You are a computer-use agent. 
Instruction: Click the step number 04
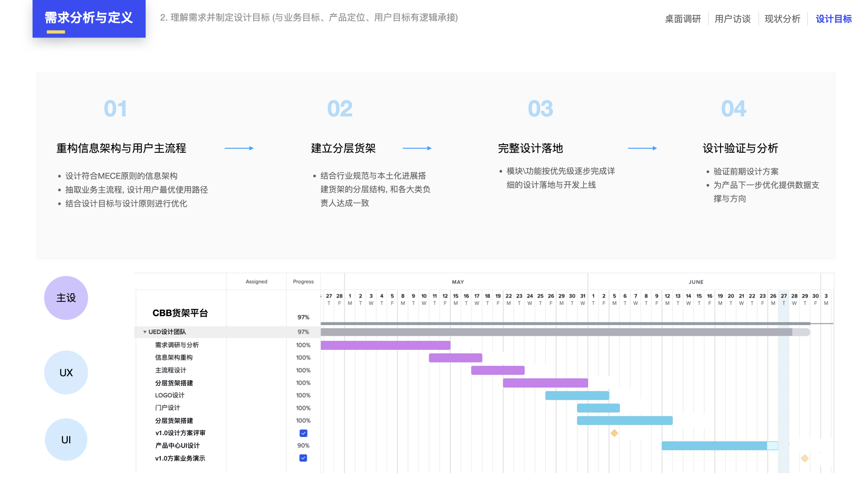[734, 109]
